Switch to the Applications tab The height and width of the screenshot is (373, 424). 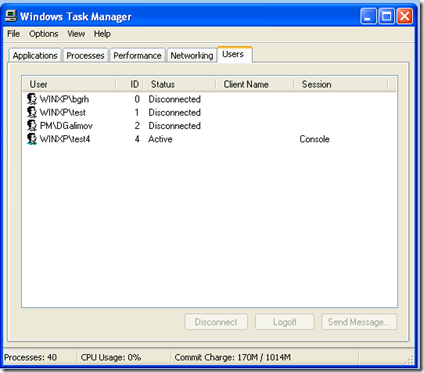tap(35, 56)
